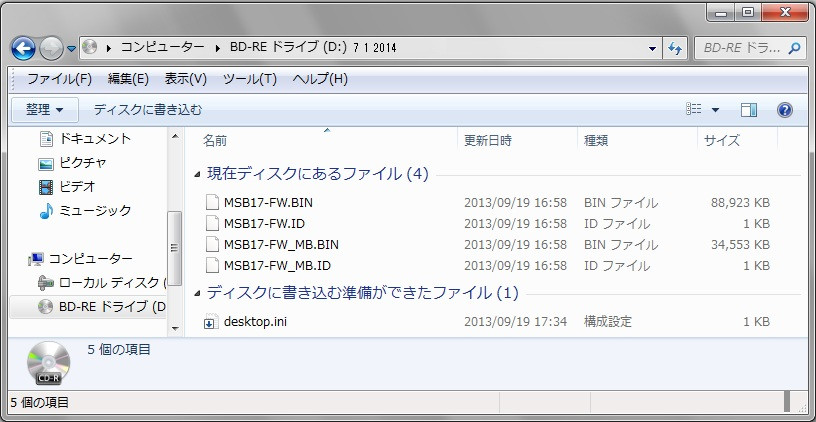The width and height of the screenshot is (816, 422).
Task: Click the refresh icon beside address bar
Action: 676,47
